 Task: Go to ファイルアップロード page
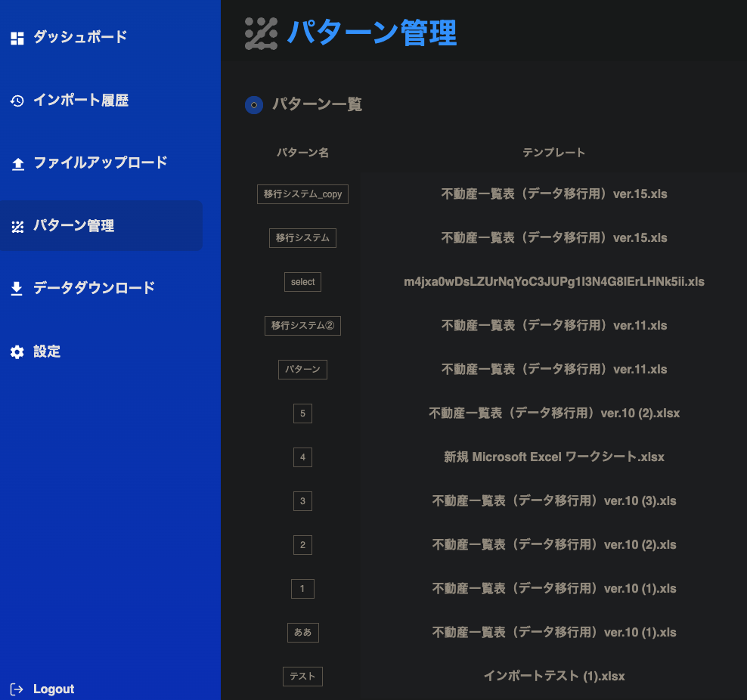tap(101, 163)
